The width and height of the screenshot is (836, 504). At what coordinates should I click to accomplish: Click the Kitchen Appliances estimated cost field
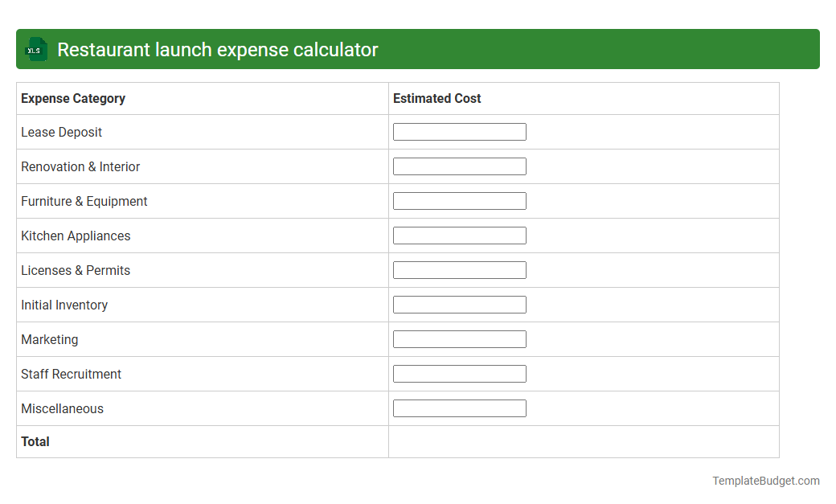point(459,235)
